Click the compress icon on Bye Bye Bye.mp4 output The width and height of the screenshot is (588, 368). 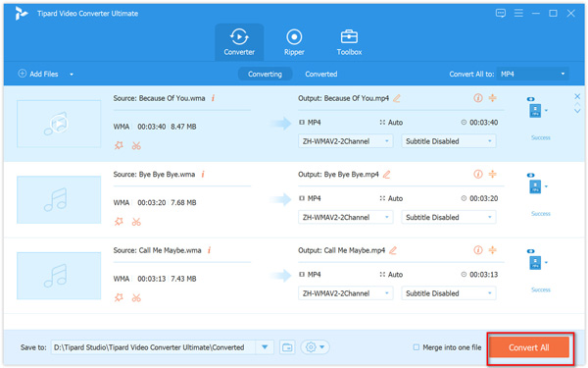pyautogui.click(x=492, y=174)
